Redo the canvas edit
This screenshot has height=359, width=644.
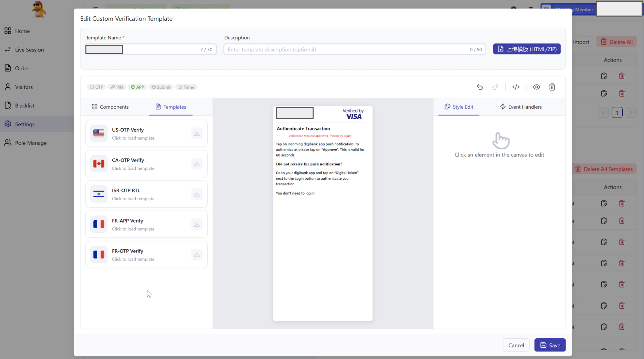495,87
